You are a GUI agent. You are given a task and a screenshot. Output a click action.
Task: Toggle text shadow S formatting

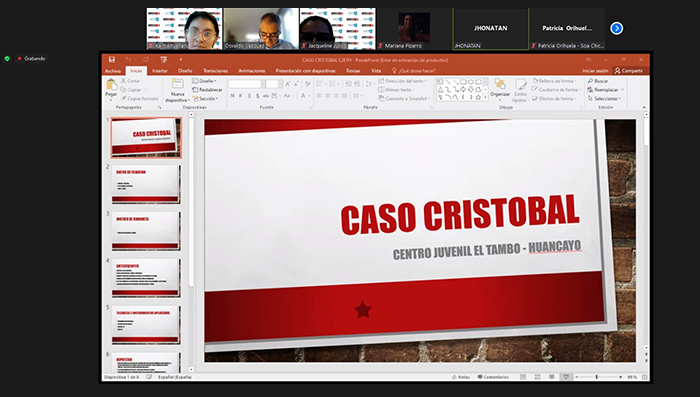(x=258, y=96)
